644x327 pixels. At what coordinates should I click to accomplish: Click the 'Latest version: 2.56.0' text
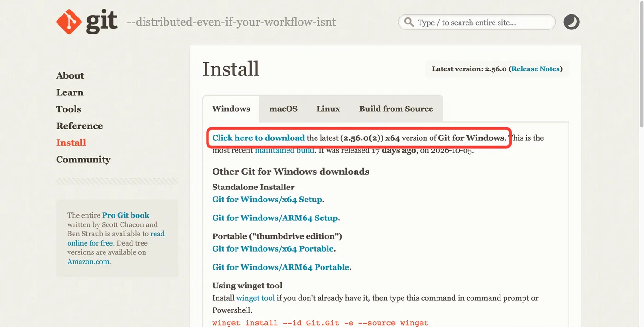469,69
